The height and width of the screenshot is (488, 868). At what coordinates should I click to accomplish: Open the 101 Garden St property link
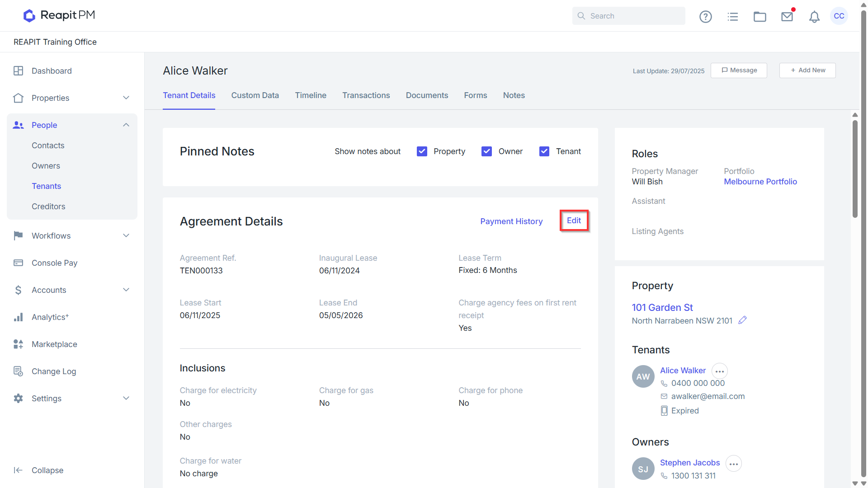pos(662,308)
